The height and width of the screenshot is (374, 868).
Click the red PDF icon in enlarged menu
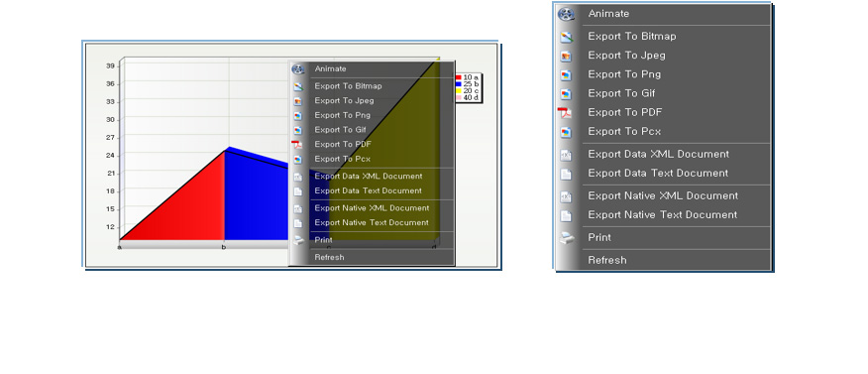click(x=565, y=112)
